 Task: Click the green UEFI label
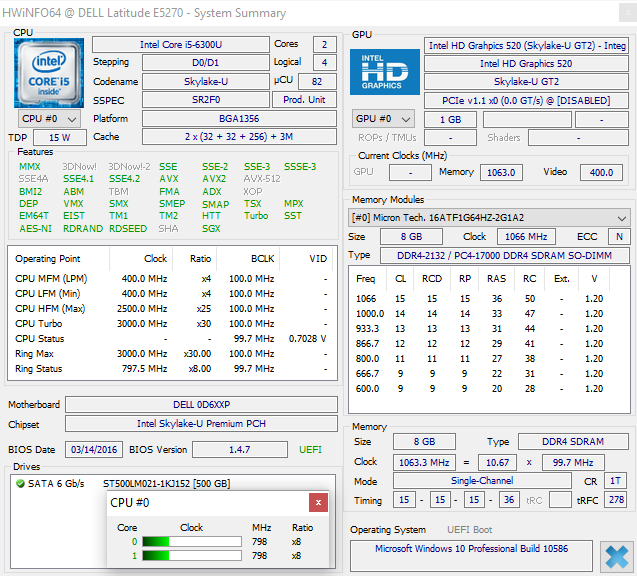click(310, 450)
